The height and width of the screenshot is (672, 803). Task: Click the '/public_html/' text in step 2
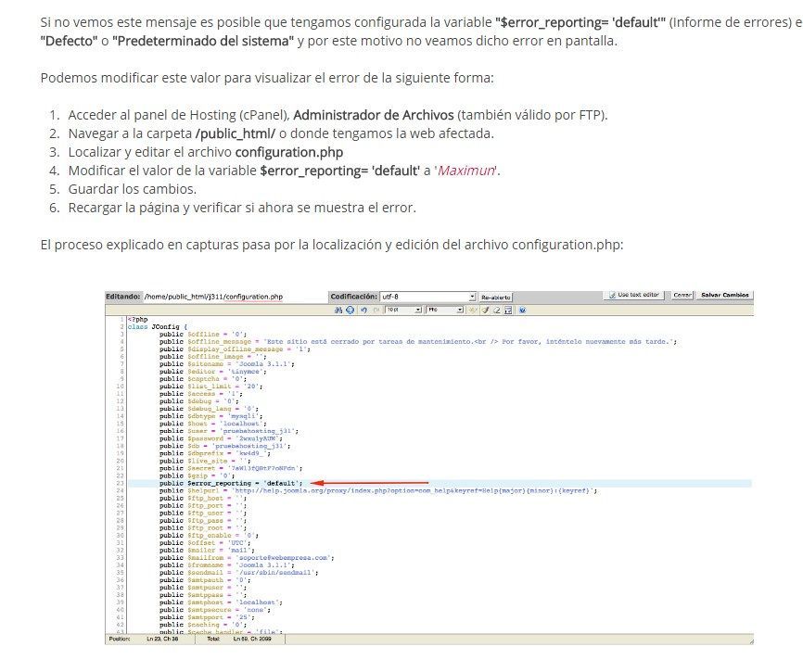[x=236, y=133]
